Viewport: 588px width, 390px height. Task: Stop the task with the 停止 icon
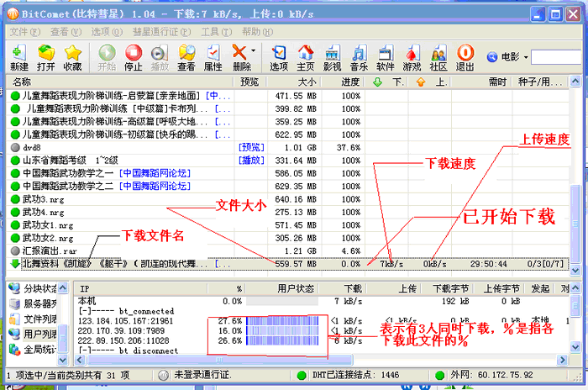click(x=134, y=57)
